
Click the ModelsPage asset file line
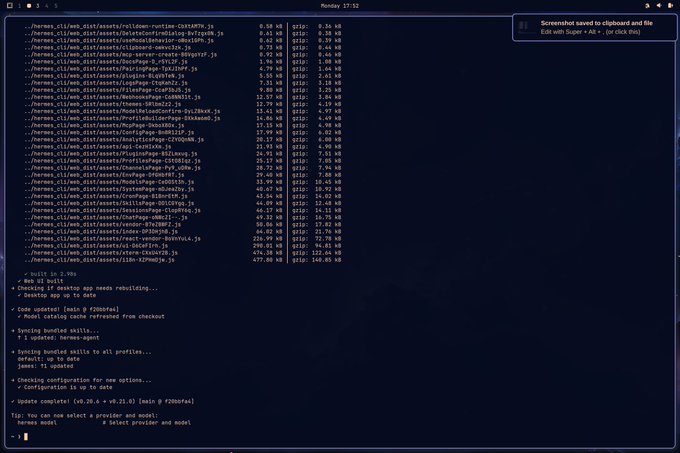pyautogui.click(x=109, y=182)
